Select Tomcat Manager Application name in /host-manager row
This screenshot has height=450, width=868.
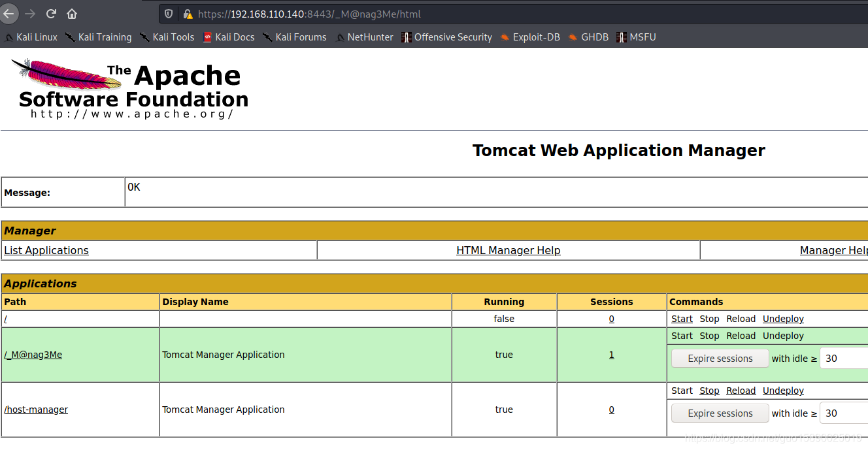point(224,410)
